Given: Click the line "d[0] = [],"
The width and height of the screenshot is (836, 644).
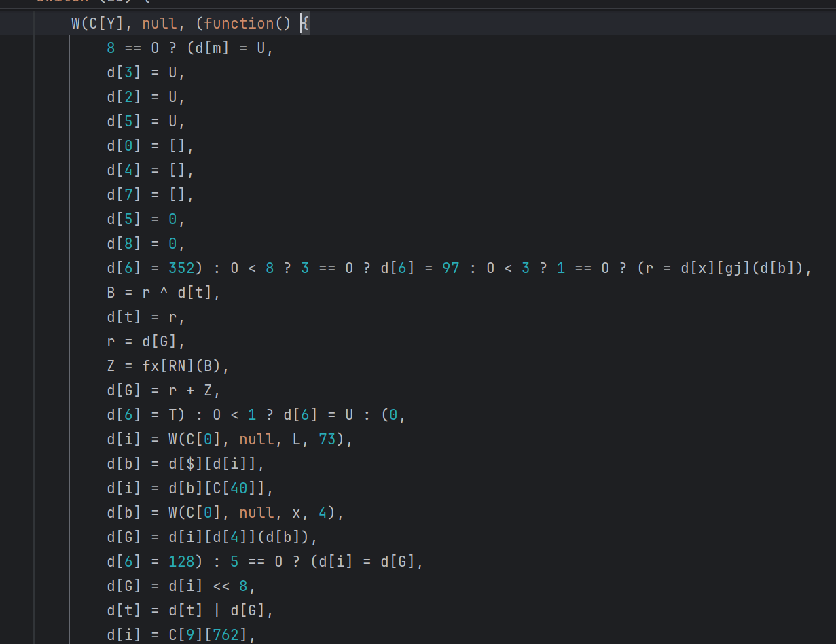Looking at the screenshot, I should [x=151, y=146].
